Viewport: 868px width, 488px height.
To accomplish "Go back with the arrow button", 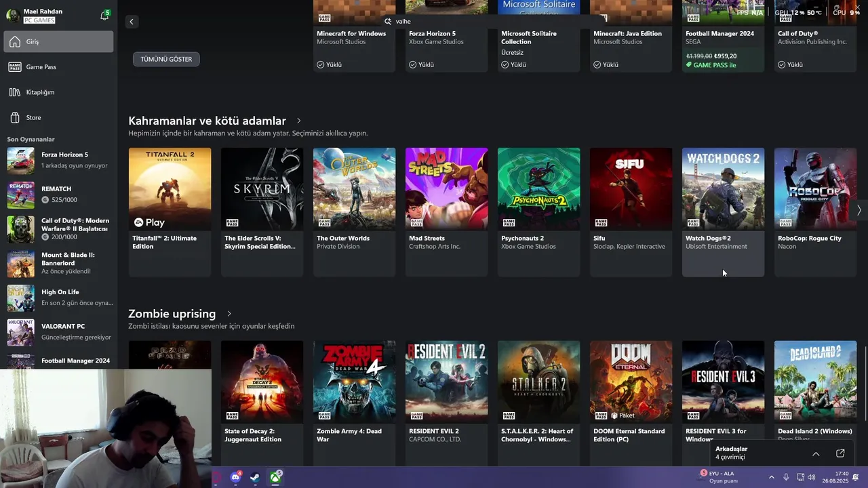I will click(x=132, y=22).
